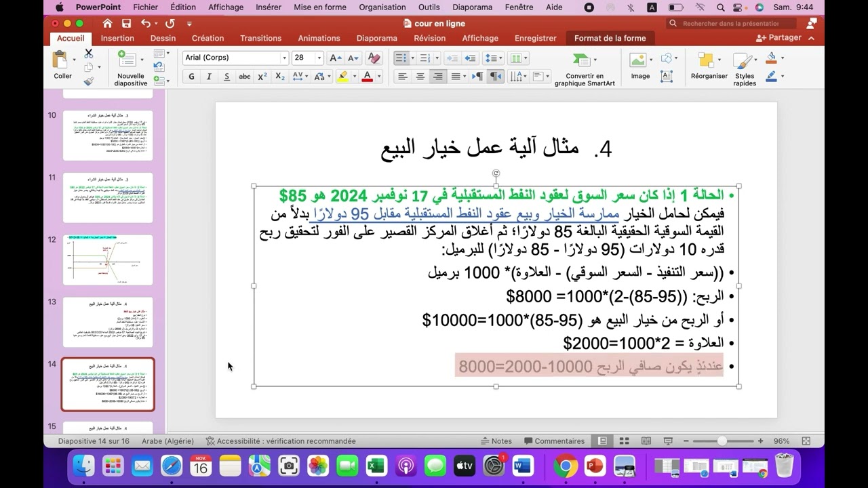The image size is (868, 488).
Task: Open the font size 28 dropdown
Action: pyautogui.click(x=319, y=58)
